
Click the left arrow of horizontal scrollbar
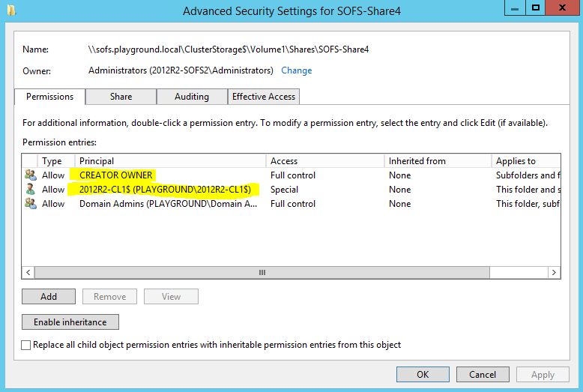tap(28, 273)
